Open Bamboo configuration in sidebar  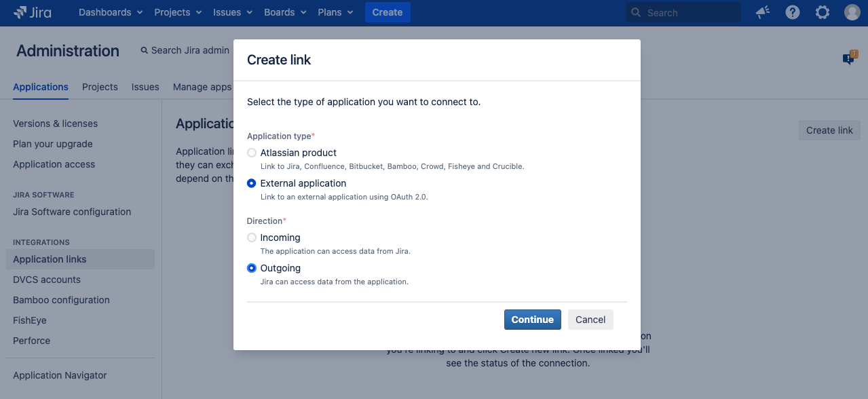(61, 300)
